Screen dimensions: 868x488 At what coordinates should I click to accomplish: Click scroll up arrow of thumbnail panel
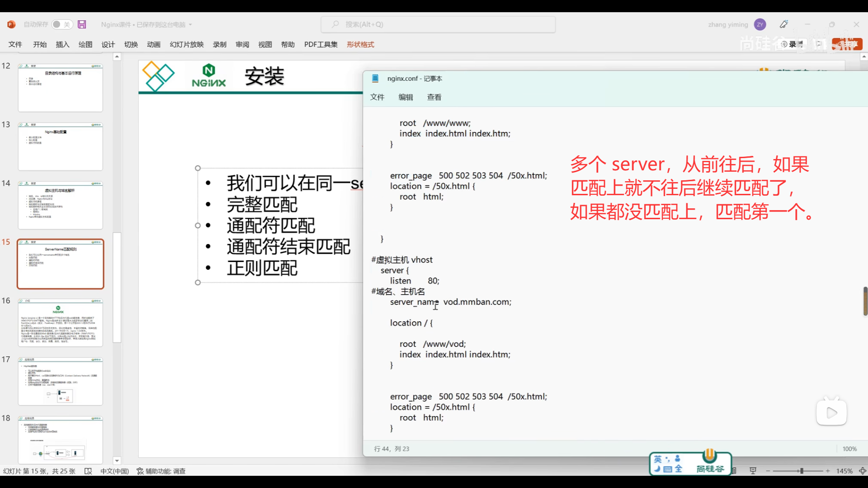click(117, 57)
